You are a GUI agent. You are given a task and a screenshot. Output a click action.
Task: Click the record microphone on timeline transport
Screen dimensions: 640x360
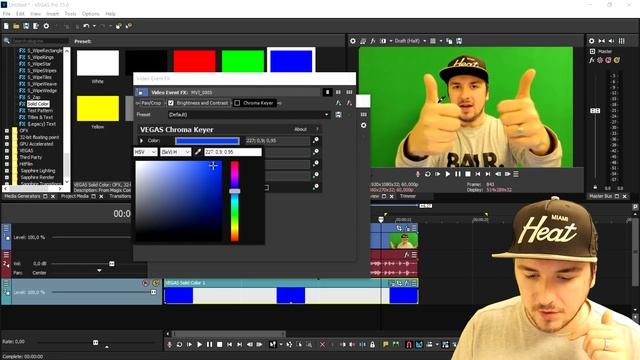[169, 344]
